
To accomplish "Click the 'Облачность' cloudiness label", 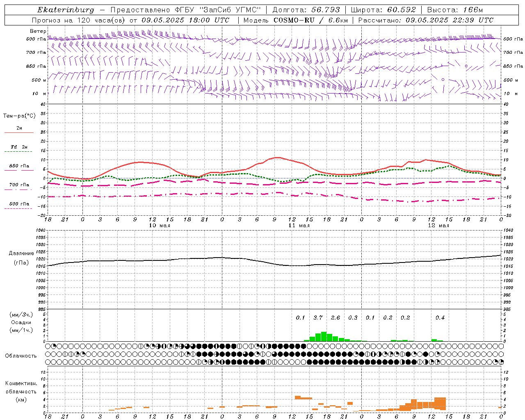I will point(21,356).
